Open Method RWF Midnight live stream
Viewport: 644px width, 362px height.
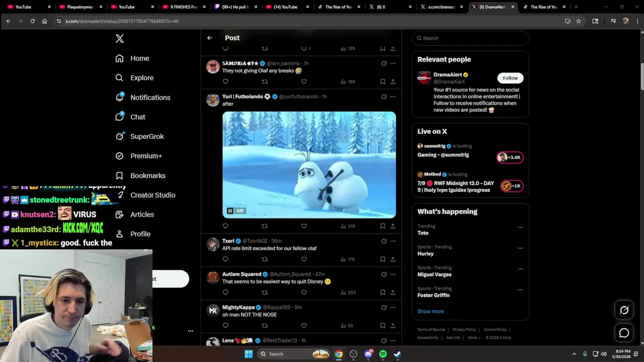tap(470, 184)
